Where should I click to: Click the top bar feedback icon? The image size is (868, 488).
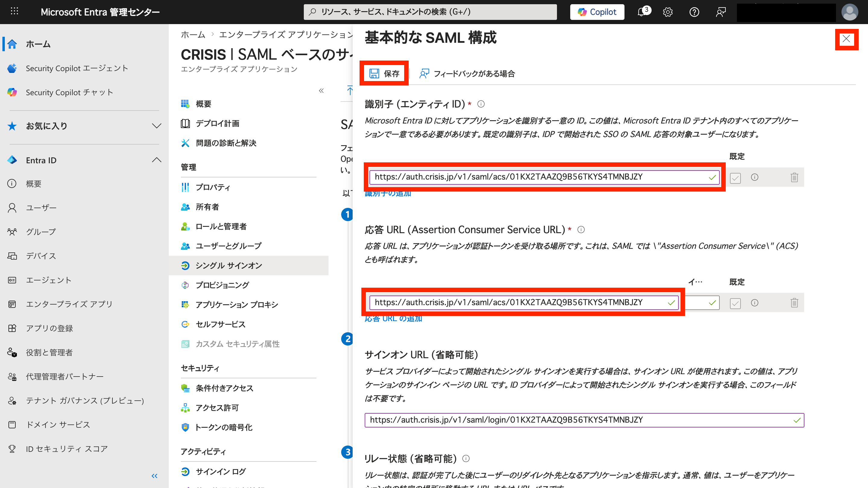point(721,12)
